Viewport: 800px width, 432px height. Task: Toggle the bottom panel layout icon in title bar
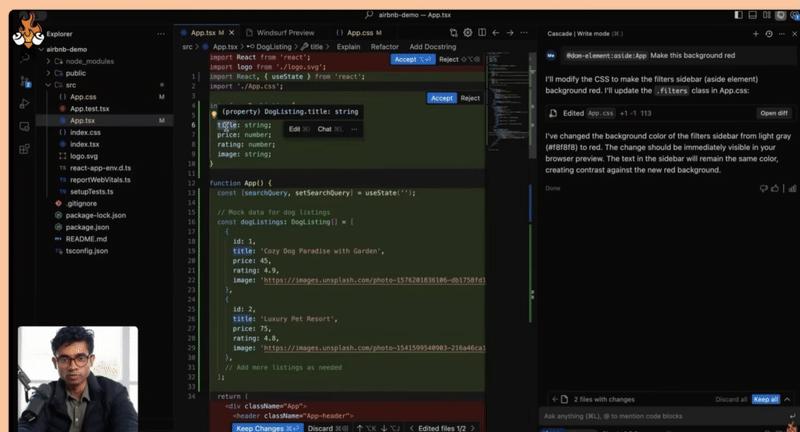752,13
